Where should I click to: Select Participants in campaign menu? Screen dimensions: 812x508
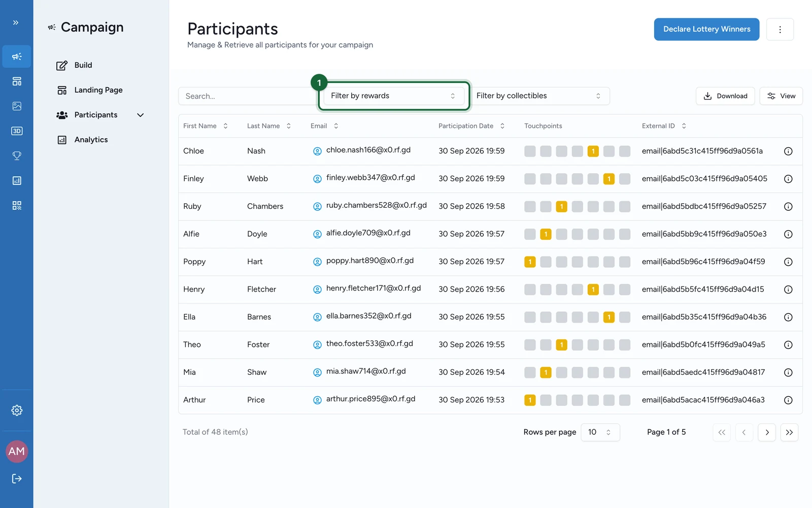(x=95, y=115)
